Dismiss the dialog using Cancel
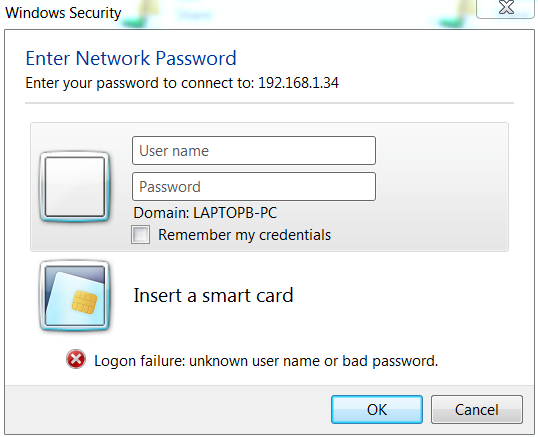This screenshot has width=538, height=437. point(477,410)
